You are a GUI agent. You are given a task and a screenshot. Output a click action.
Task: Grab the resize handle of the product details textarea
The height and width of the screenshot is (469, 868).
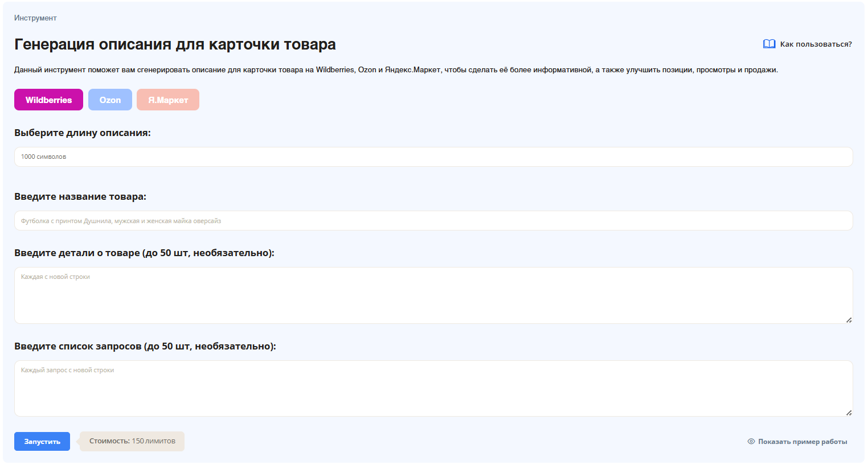[x=849, y=320]
